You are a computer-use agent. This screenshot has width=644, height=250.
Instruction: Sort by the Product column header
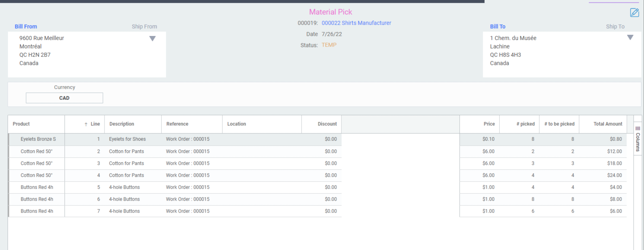(21, 124)
